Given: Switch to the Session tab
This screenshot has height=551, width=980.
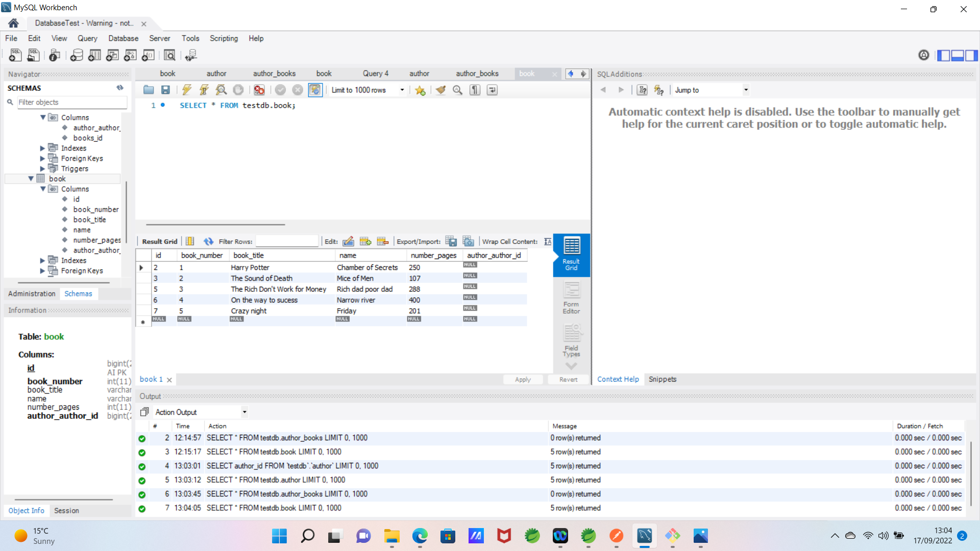Looking at the screenshot, I should point(66,510).
